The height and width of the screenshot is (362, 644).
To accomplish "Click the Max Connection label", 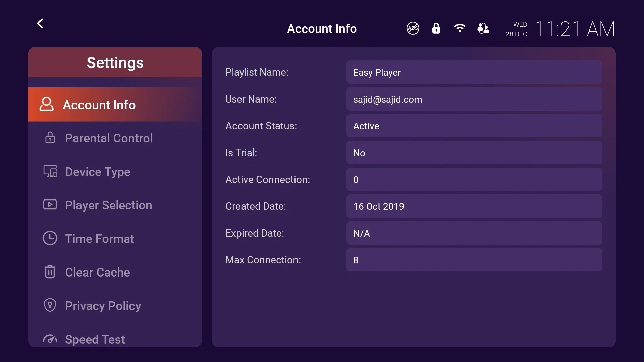I will [263, 260].
